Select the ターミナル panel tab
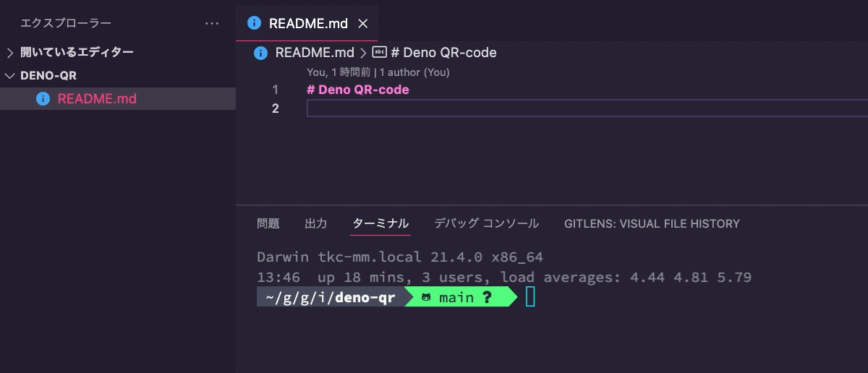 pyautogui.click(x=380, y=223)
